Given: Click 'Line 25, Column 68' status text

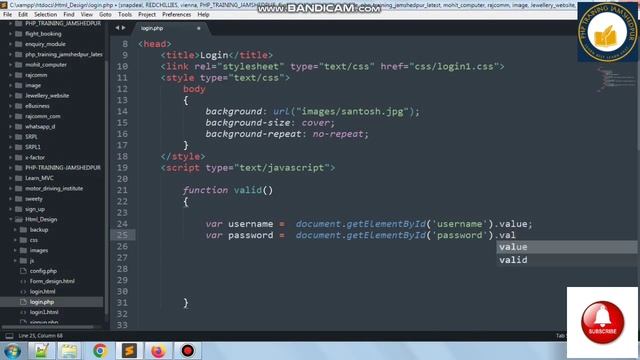Looking at the screenshot, I should point(40,336).
